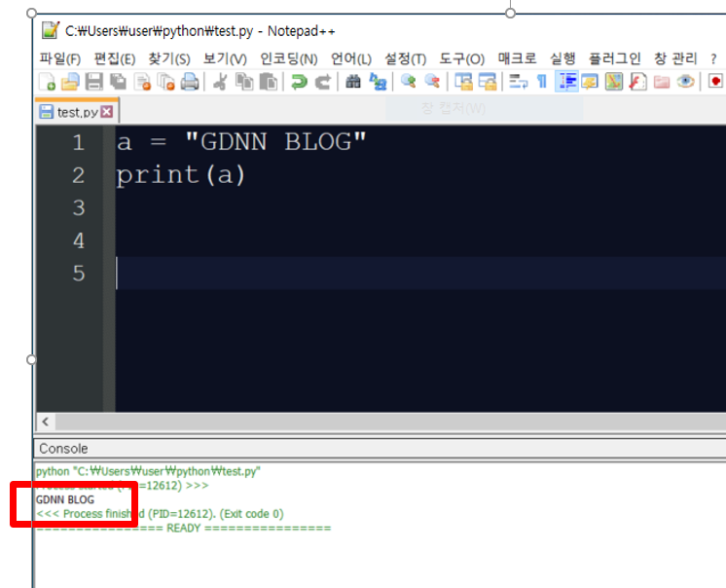This screenshot has height=588, width=726.
Task: Click the Close document toolbar icon
Action: click(142, 82)
